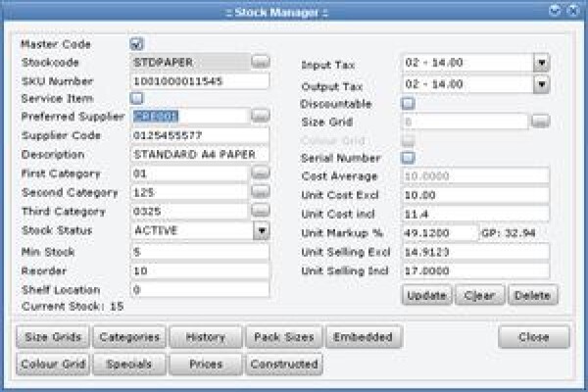Select the Input Tax combo value 02 - 14.00

point(467,63)
